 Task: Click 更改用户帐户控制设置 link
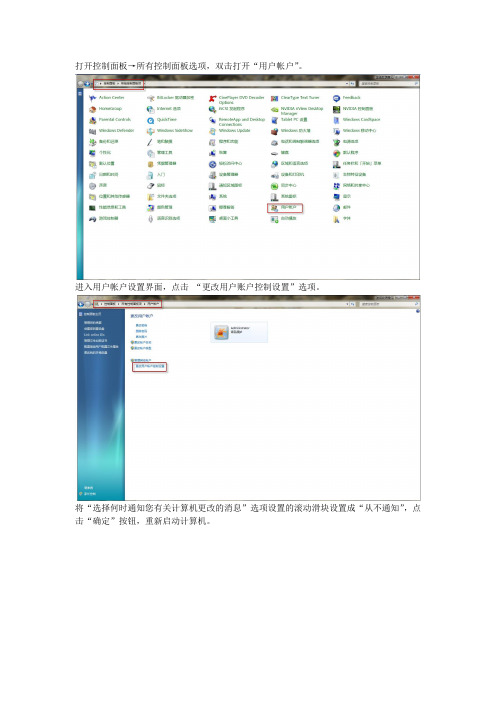[x=150, y=366]
